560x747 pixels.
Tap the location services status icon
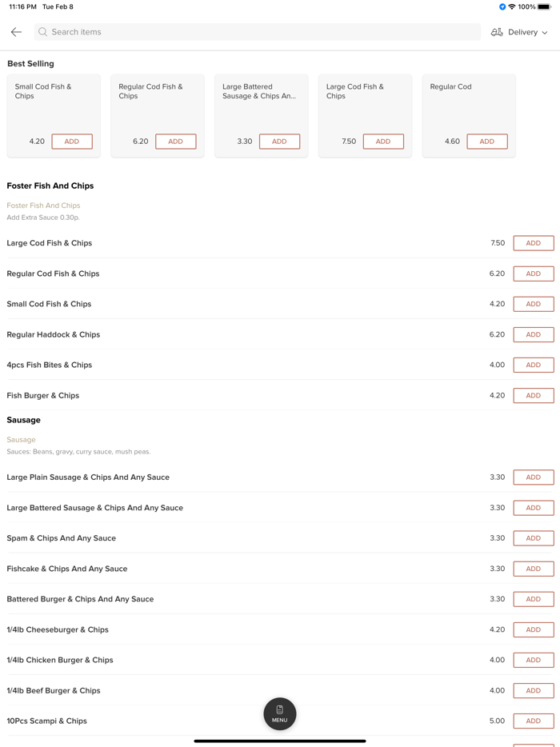502,6
